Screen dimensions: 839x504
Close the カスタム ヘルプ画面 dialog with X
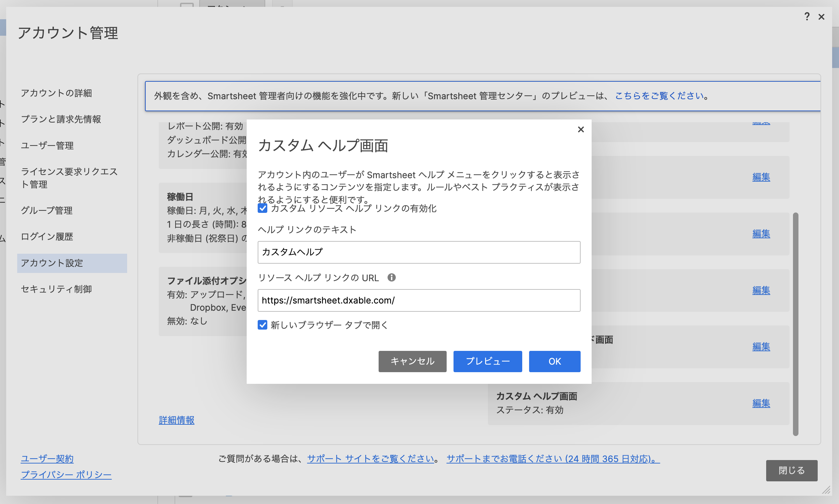coord(581,129)
